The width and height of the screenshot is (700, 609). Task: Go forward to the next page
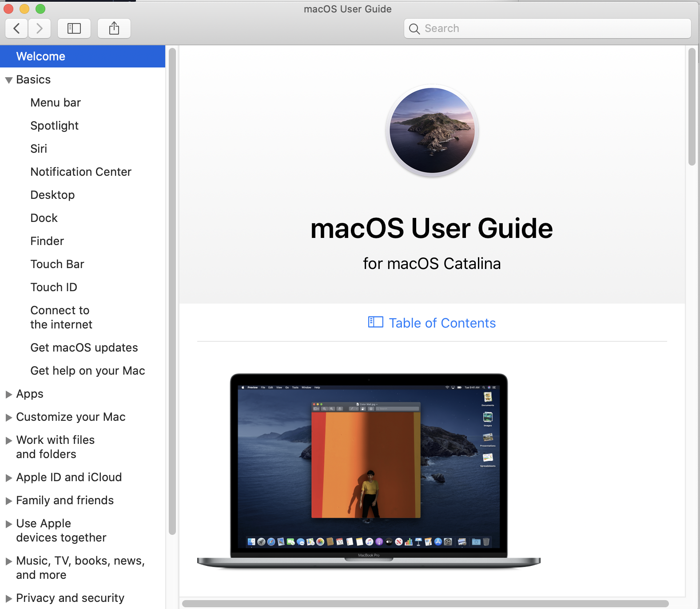coord(40,28)
